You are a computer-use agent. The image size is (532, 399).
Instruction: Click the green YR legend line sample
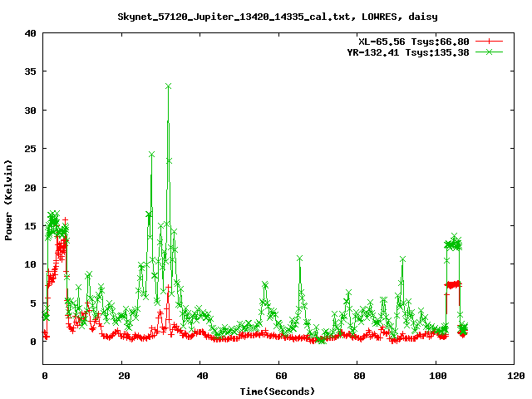click(x=489, y=52)
